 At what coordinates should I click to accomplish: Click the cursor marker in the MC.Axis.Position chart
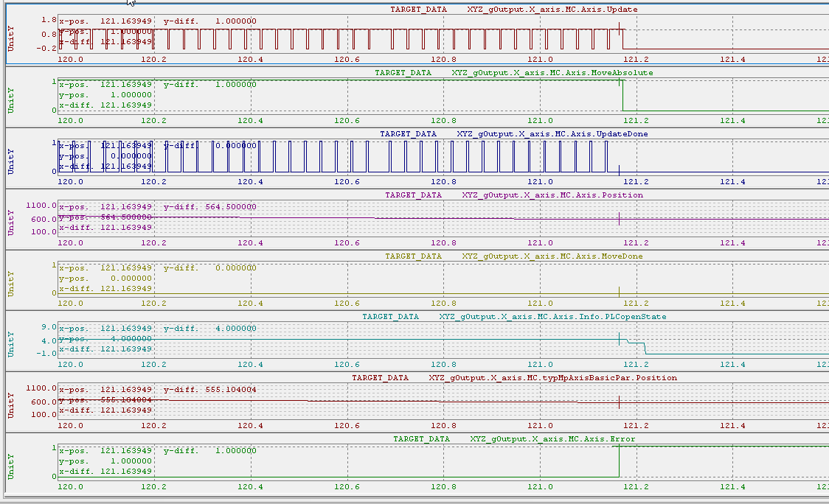pyautogui.click(x=619, y=219)
